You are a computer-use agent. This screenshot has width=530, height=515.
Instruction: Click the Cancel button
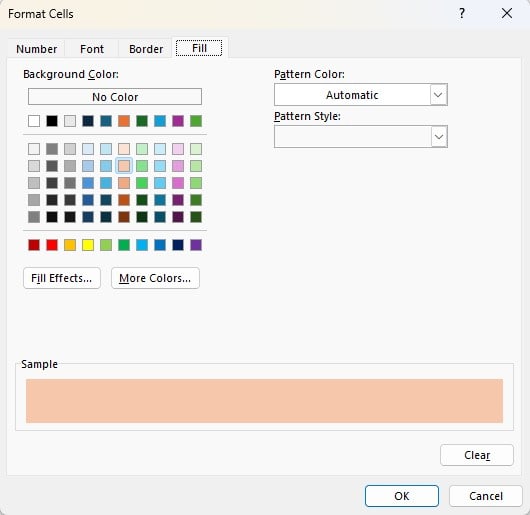[x=485, y=496]
